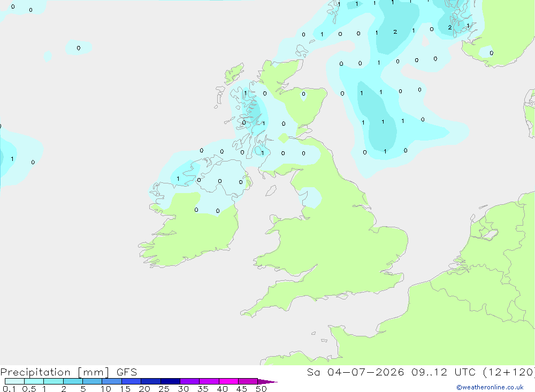535x392 pixels.
Task: Select the legend label "5"
Action: tap(83, 389)
